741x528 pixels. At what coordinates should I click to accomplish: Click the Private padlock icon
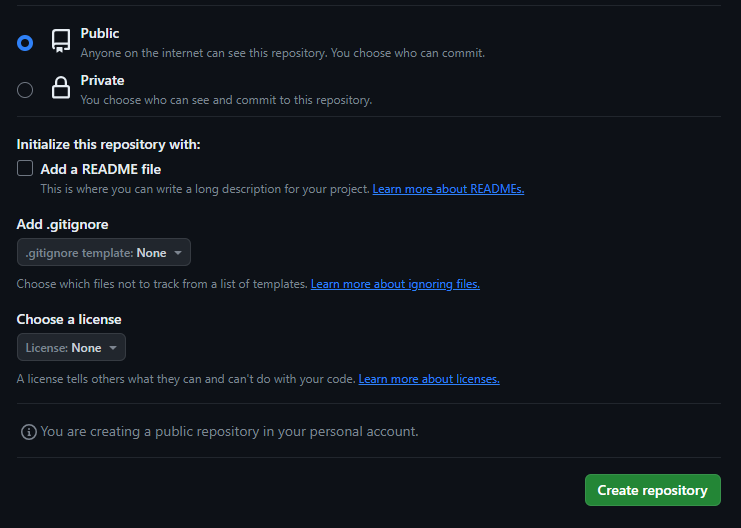point(61,87)
